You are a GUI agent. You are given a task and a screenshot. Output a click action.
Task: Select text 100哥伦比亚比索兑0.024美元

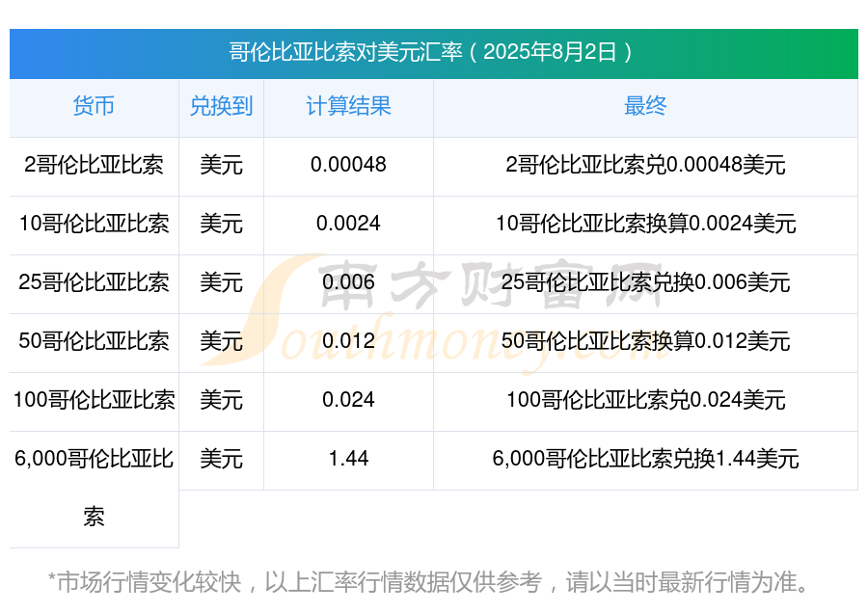[645, 400]
